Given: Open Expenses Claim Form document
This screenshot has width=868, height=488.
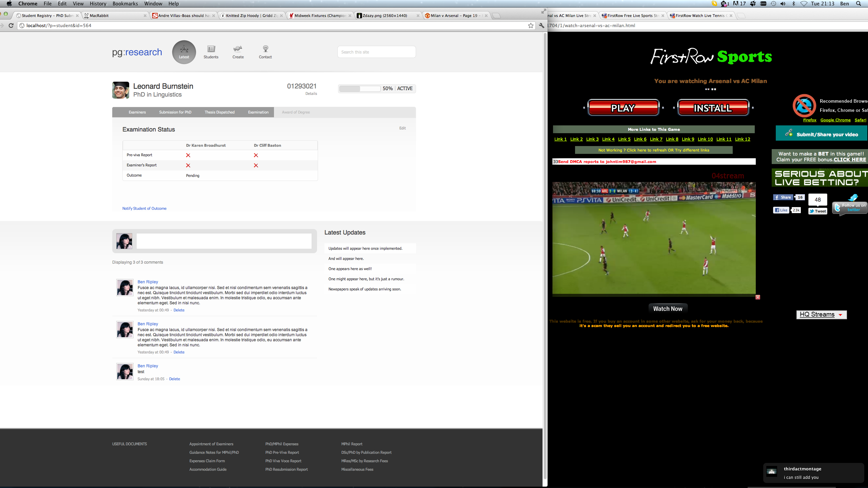Looking at the screenshot, I should tap(207, 461).
